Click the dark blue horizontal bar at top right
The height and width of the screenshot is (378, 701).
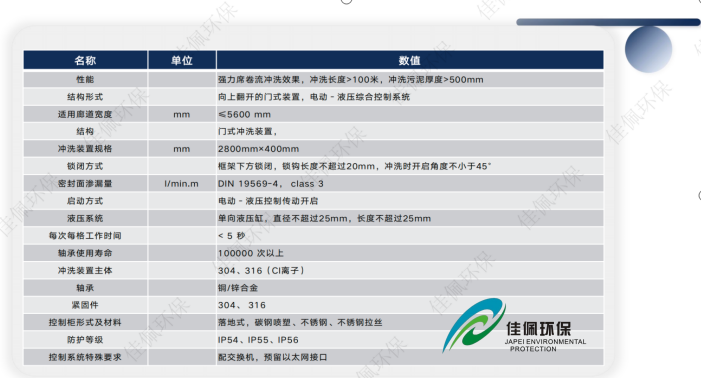click(x=608, y=22)
